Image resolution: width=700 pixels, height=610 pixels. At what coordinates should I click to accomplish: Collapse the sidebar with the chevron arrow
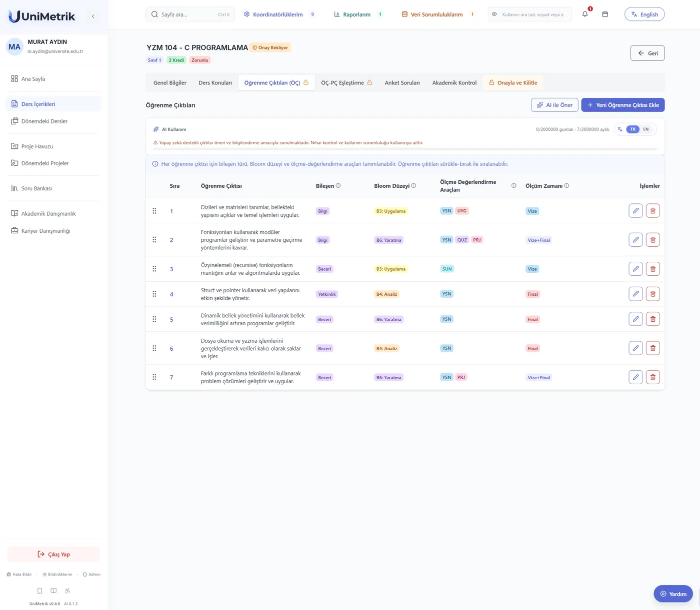93,16
